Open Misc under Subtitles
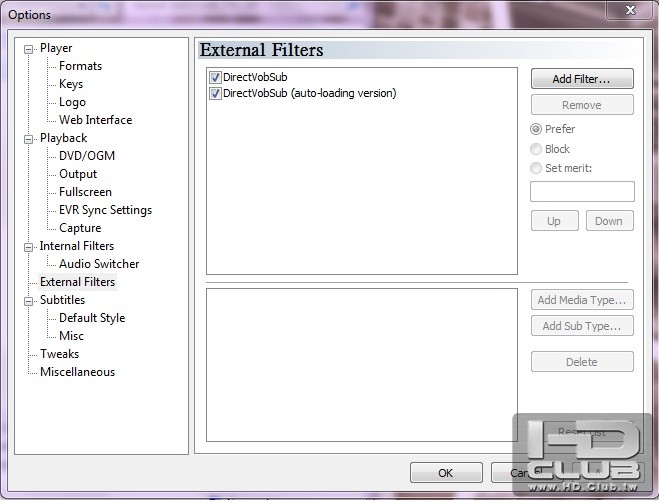This screenshot has height=502, width=659. pos(71,336)
